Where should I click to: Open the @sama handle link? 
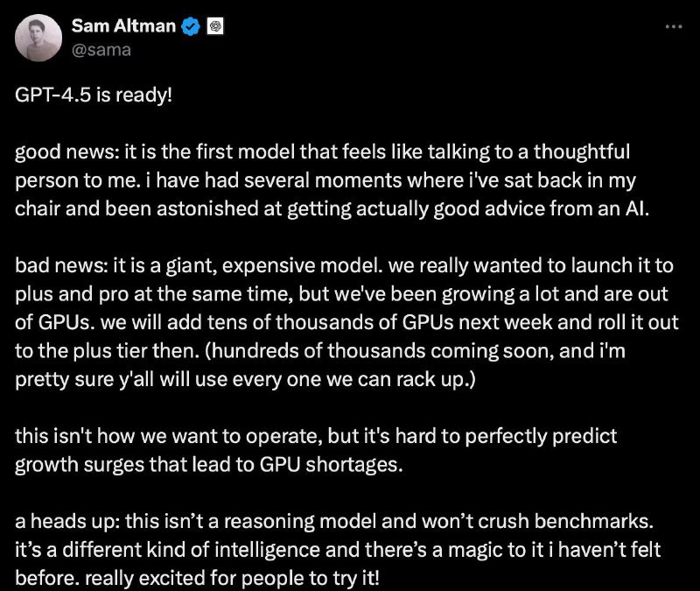(101, 49)
